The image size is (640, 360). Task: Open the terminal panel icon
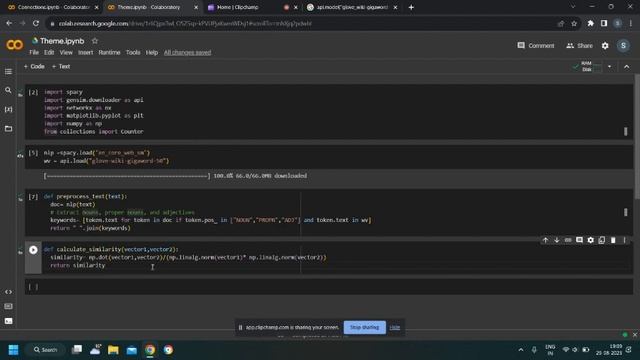8,321
